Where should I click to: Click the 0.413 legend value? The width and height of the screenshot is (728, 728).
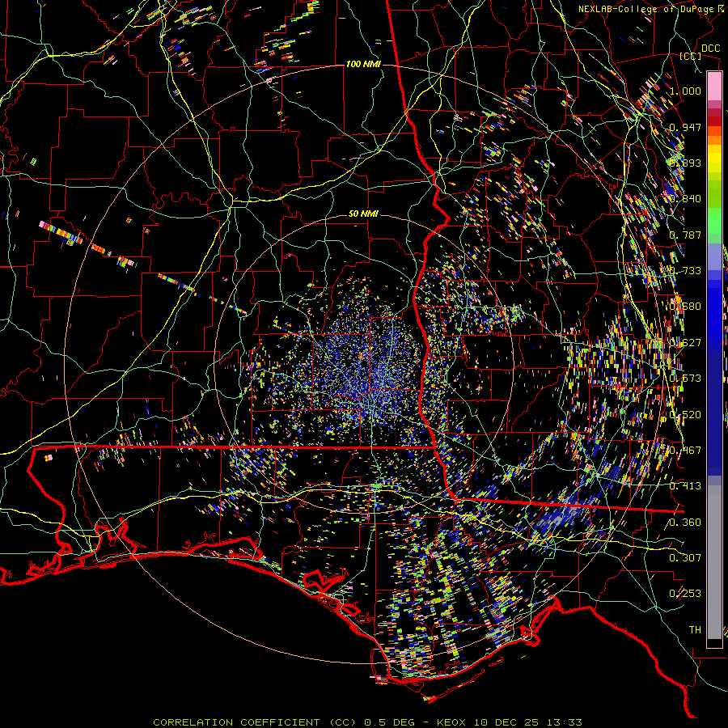(685, 486)
